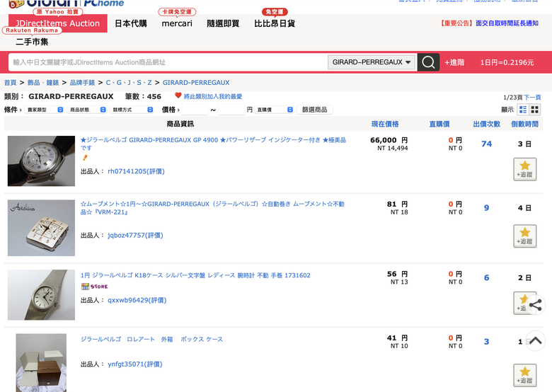
Task: Sort by 現在價格 column header
Action: (385, 124)
